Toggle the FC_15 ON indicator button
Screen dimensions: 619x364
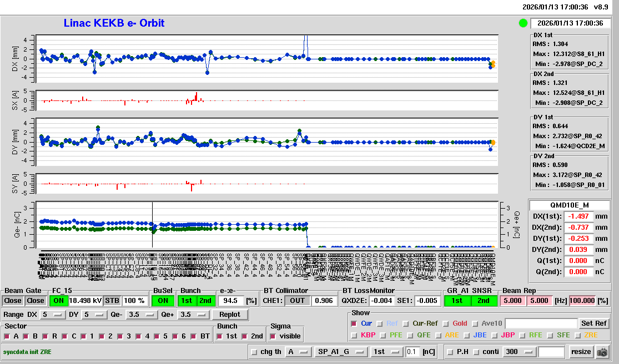pyautogui.click(x=58, y=300)
